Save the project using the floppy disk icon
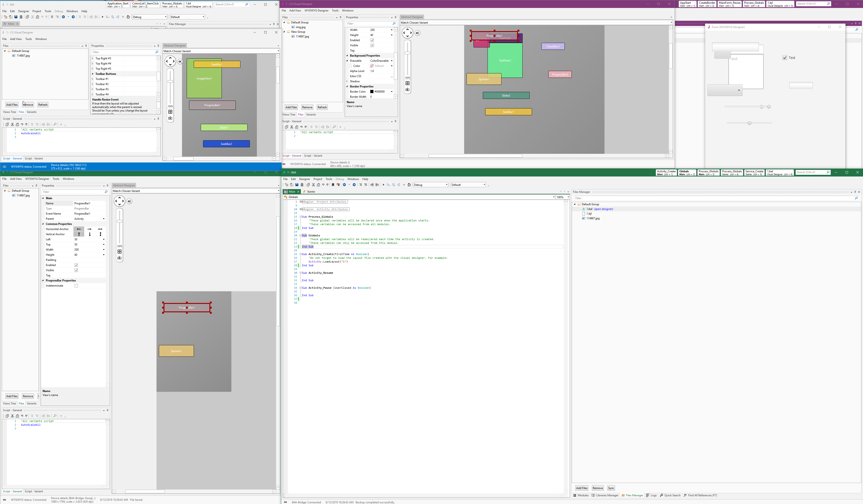This screenshot has height=504, width=863. point(297,185)
